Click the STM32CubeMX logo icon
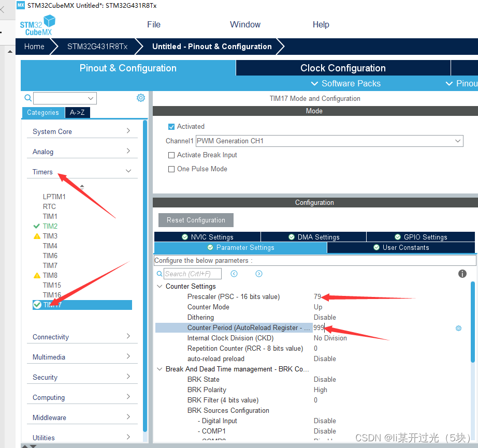Viewport: 478px width, 448px height. 37,25
